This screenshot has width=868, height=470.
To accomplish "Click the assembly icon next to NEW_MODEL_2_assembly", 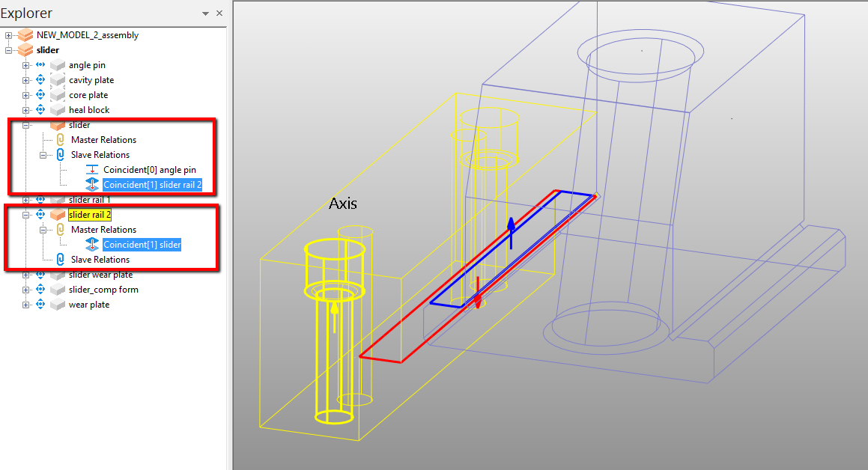I will pyautogui.click(x=24, y=34).
